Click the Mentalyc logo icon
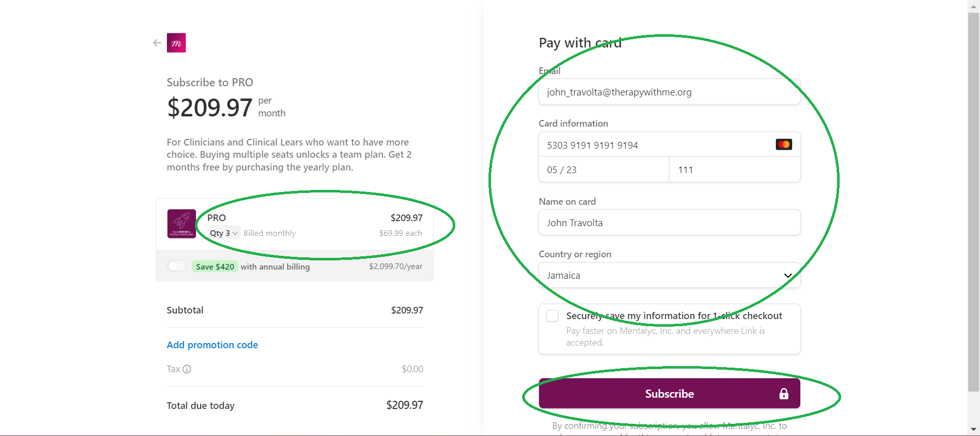 pyautogui.click(x=176, y=43)
